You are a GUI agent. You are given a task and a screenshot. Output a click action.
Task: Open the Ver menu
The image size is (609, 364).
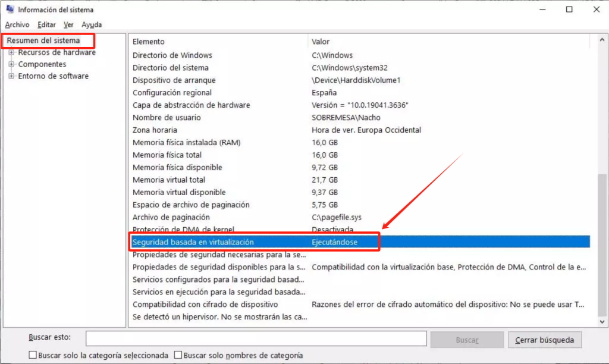(68, 24)
